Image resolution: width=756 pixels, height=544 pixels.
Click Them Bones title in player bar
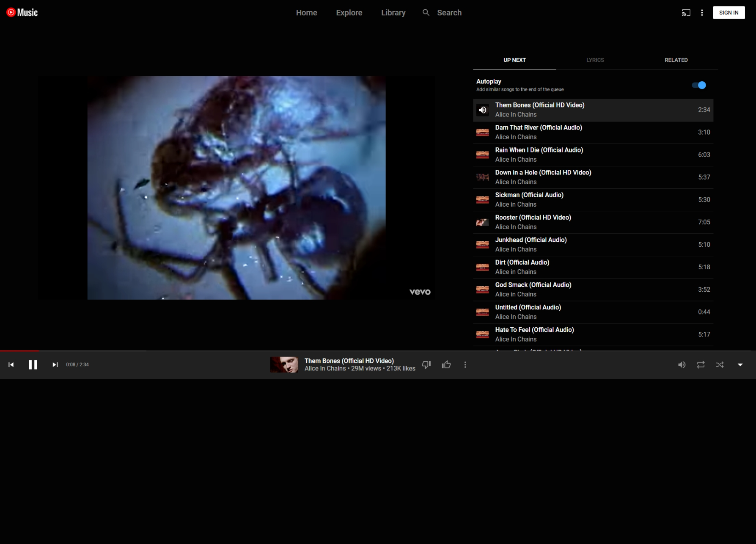coord(349,361)
